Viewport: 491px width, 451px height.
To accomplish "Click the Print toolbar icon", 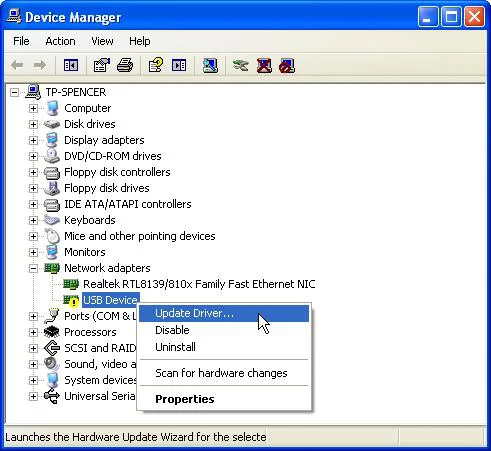I will point(125,65).
